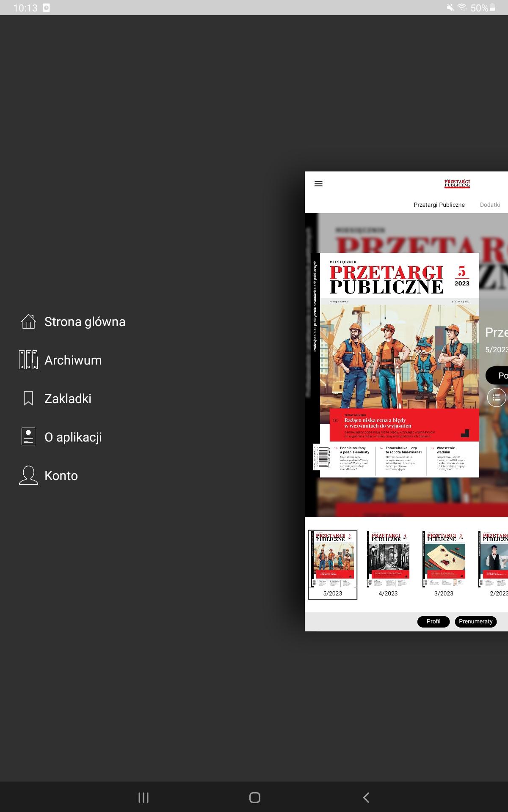Image resolution: width=508 pixels, height=812 pixels.
Task: Tap the Android back button
Action: pos(366,798)
